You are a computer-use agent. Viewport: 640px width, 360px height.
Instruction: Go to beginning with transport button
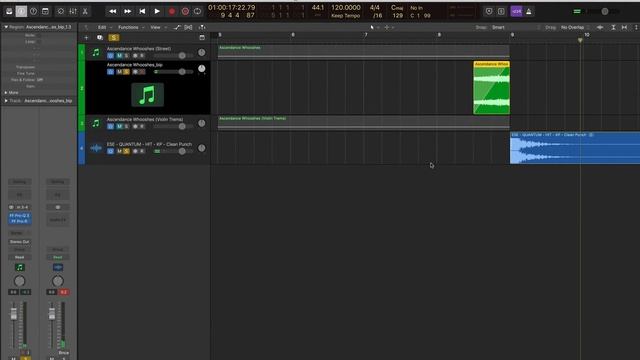coord(142,11)
